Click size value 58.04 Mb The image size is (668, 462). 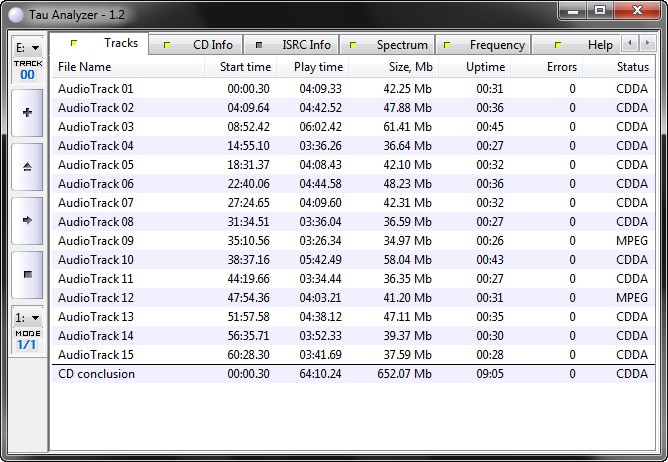(x=407, y=260)
